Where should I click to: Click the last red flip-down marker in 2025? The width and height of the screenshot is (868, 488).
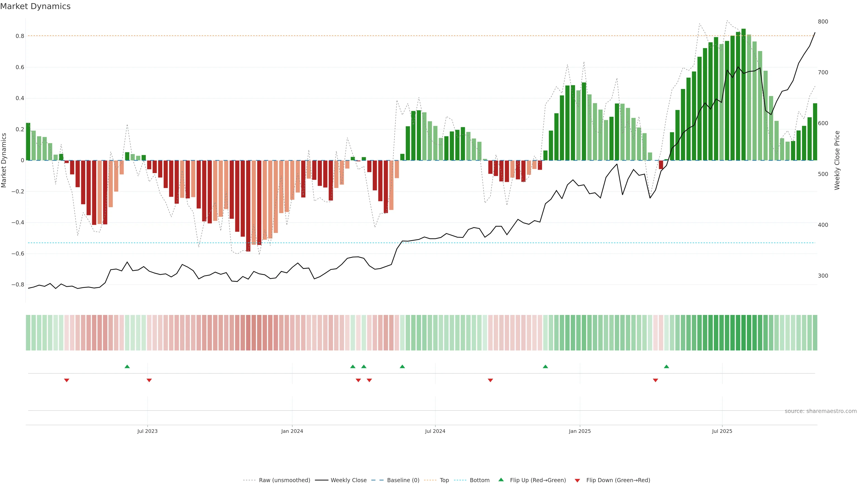655,380
